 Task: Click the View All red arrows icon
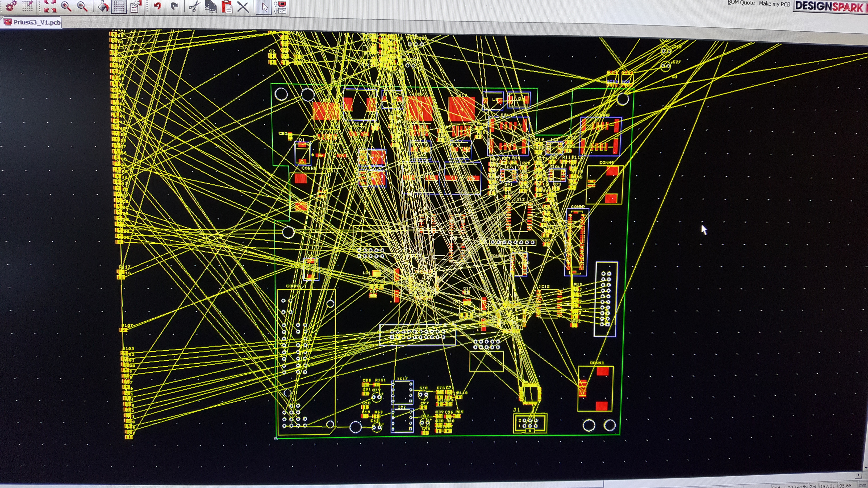click(50, 6)
